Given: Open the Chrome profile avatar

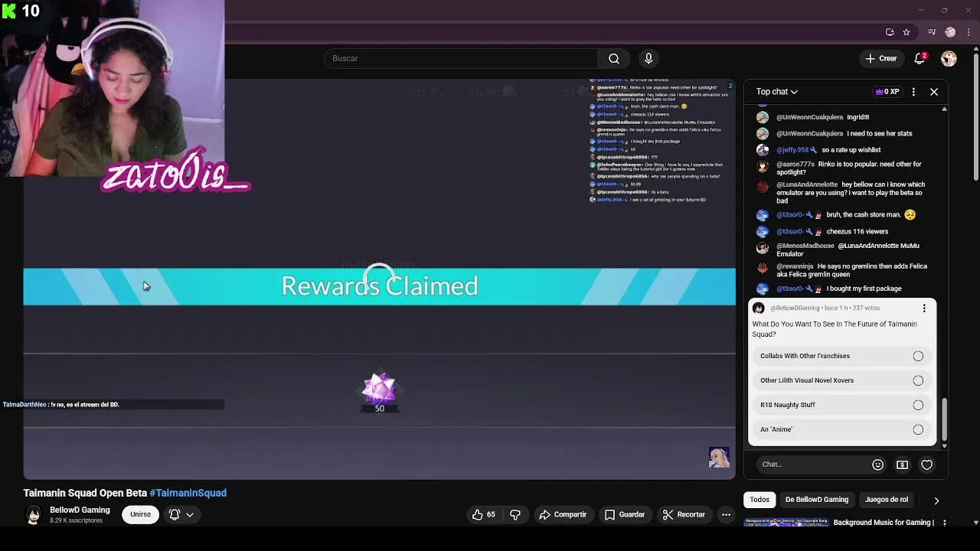Looking at the screenshot, I should (950, 32).
